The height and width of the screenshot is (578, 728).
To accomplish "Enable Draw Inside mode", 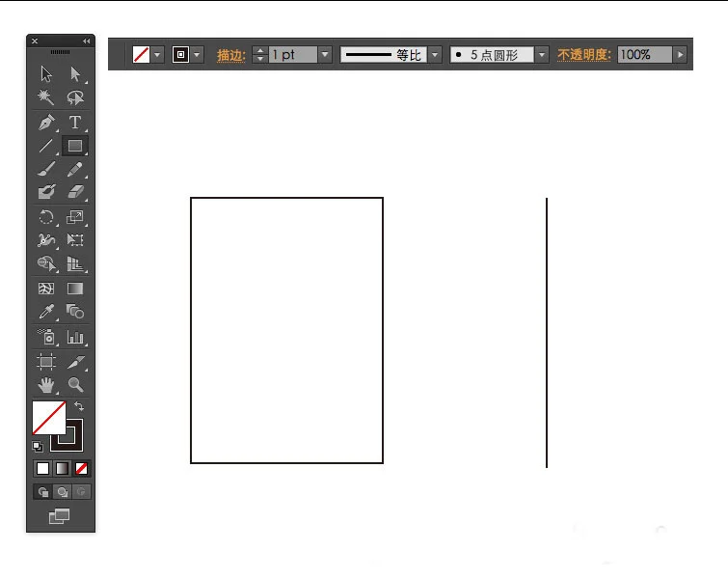I will tap(81, 491).
